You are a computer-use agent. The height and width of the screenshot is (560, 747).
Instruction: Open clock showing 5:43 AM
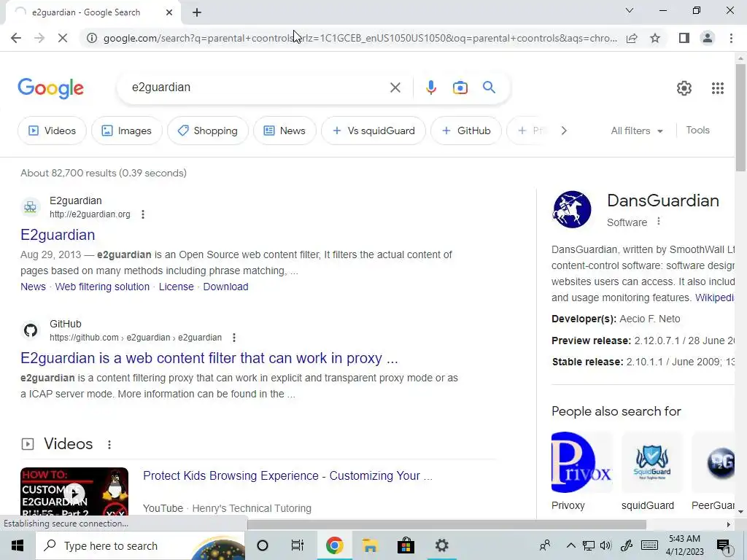tap(684, 545)
